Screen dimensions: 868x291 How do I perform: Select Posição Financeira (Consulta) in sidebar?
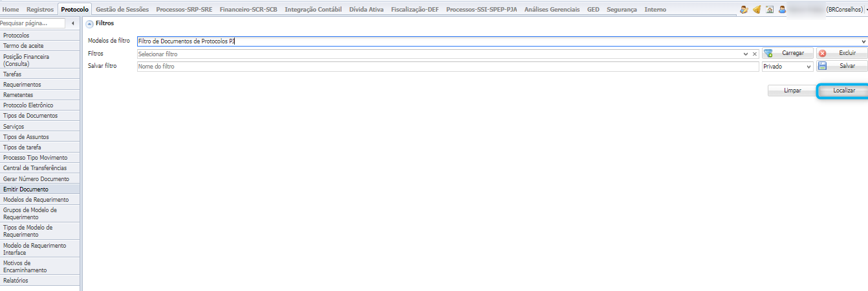click(40, 60)
